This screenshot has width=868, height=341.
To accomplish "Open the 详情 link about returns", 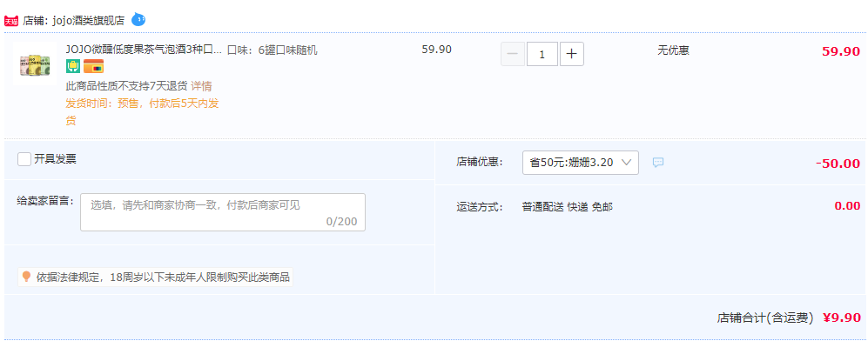I will click(201, 86).
